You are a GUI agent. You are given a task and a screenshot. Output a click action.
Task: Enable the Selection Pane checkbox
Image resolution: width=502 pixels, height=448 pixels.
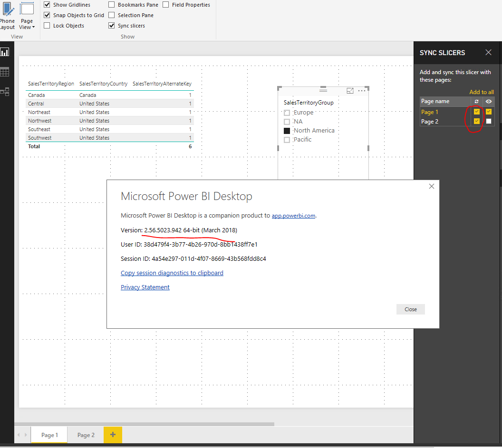[111, 15]
